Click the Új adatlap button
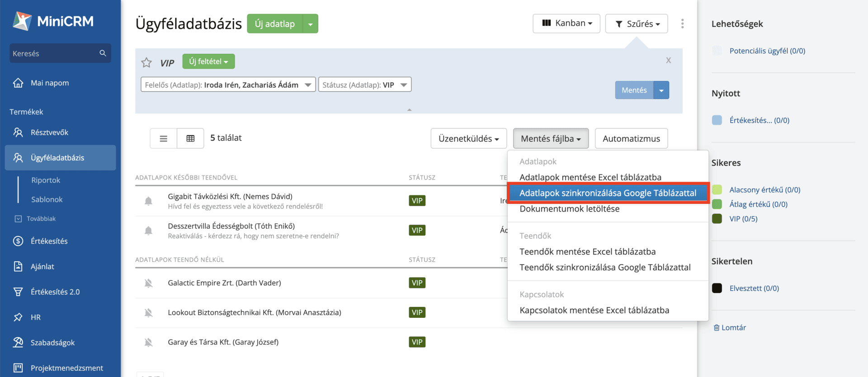 275,24
